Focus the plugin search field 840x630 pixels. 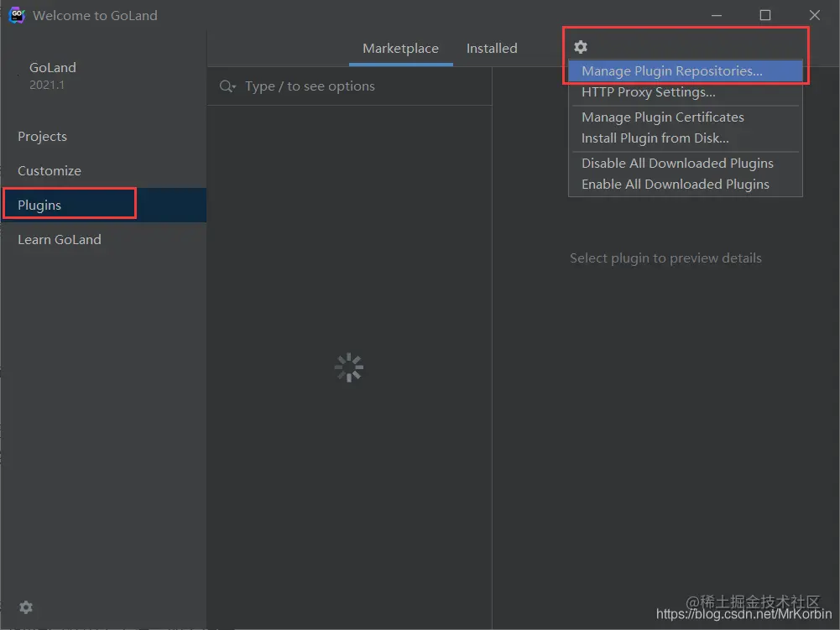(349, 86)
